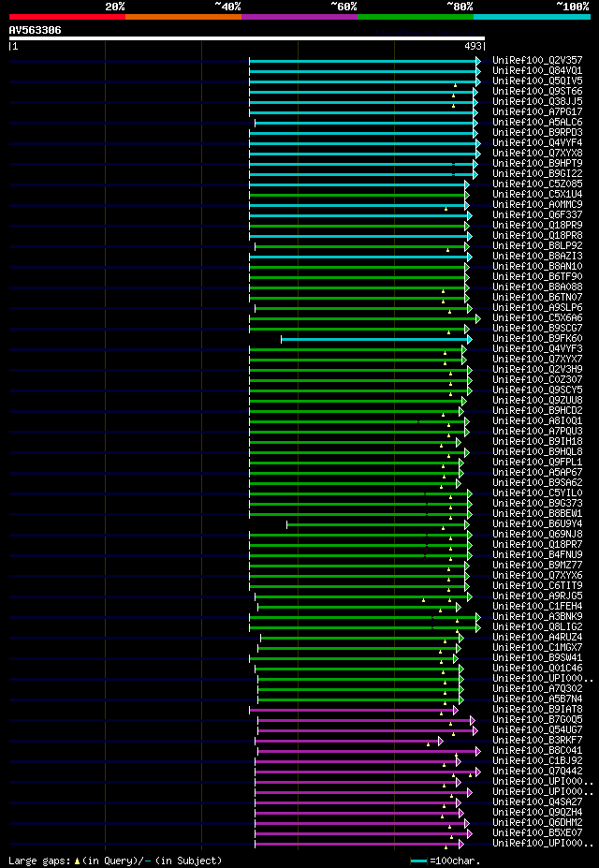
Task: Click the arrowhead ending the A3BNK9 alignment
Action: point(478,617)
